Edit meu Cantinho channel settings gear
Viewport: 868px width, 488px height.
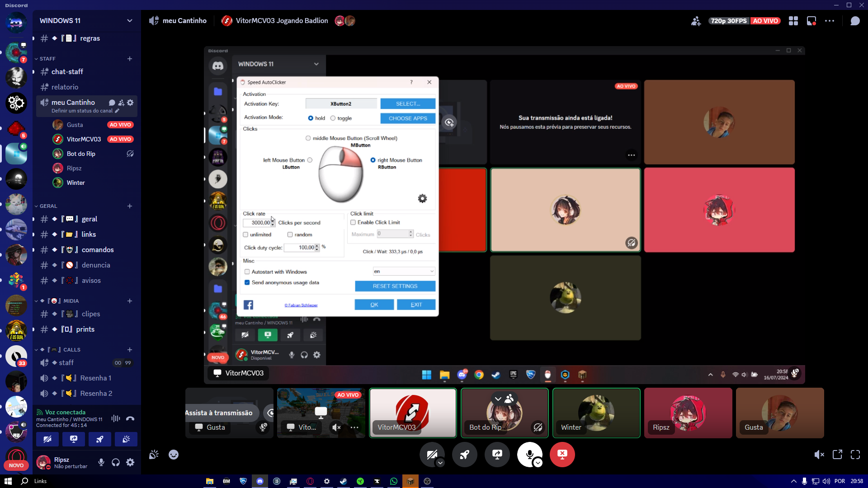(x=130, y=103)
